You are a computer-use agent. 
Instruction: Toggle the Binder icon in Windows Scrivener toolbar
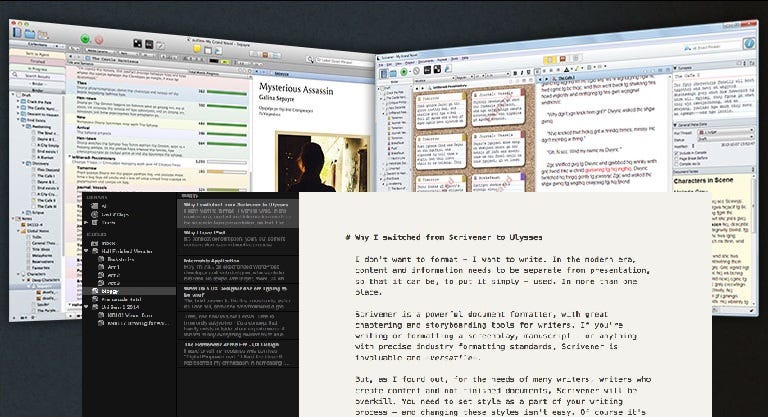coord(384,73)
